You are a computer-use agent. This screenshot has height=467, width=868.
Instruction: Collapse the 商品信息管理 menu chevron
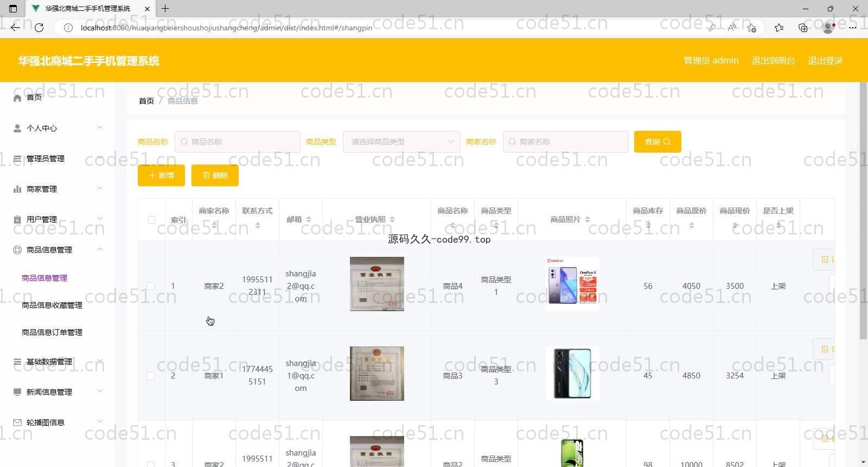click(99, 249)
